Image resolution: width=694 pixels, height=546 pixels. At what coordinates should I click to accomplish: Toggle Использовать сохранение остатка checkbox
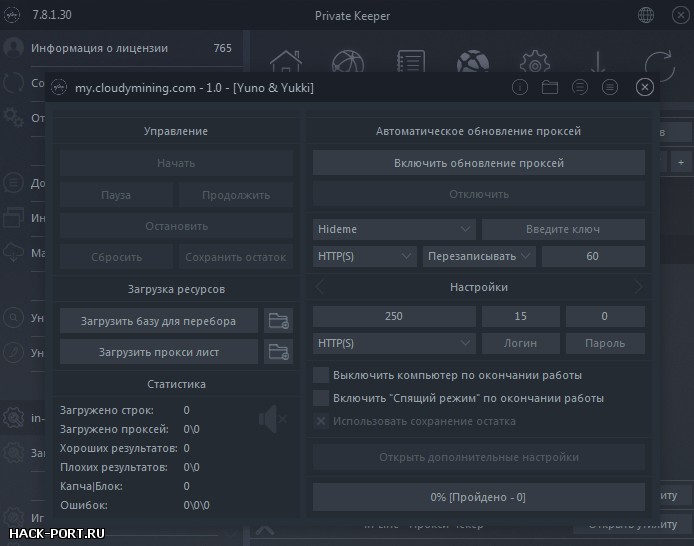tap(321, 421)
